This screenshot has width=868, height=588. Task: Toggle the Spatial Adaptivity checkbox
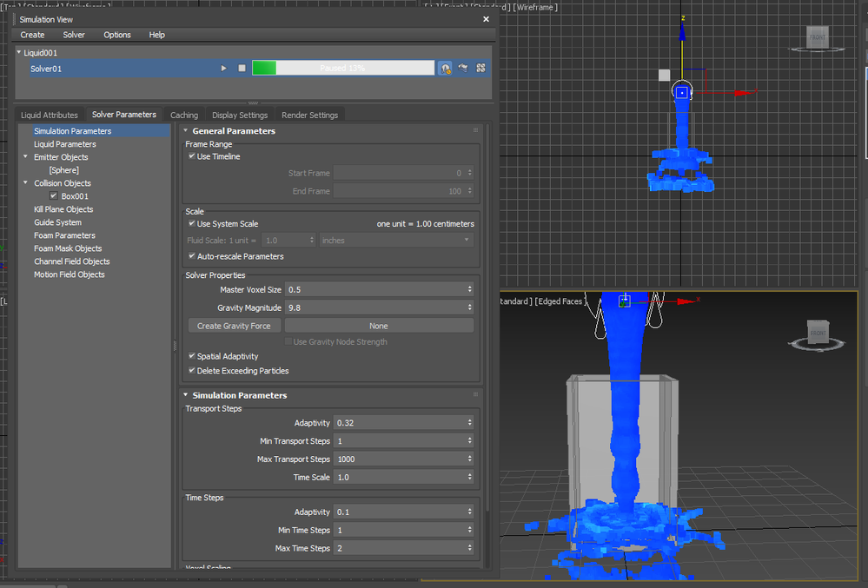pyautogui.click(x=191, y=356)
